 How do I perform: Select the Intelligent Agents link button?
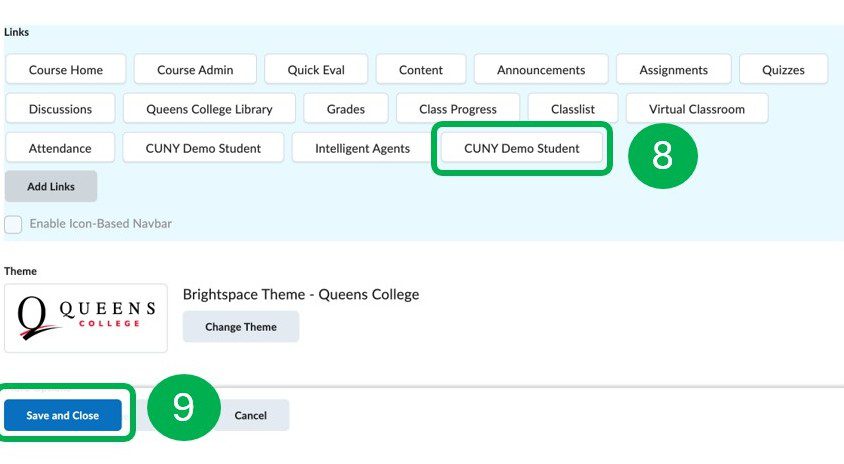(x=362, y=148)
